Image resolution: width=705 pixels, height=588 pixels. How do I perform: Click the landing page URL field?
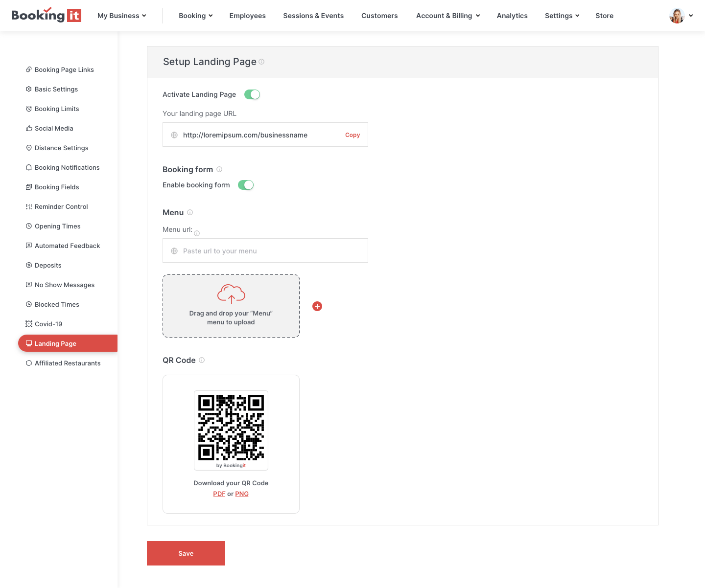click(x=265, y=135)
